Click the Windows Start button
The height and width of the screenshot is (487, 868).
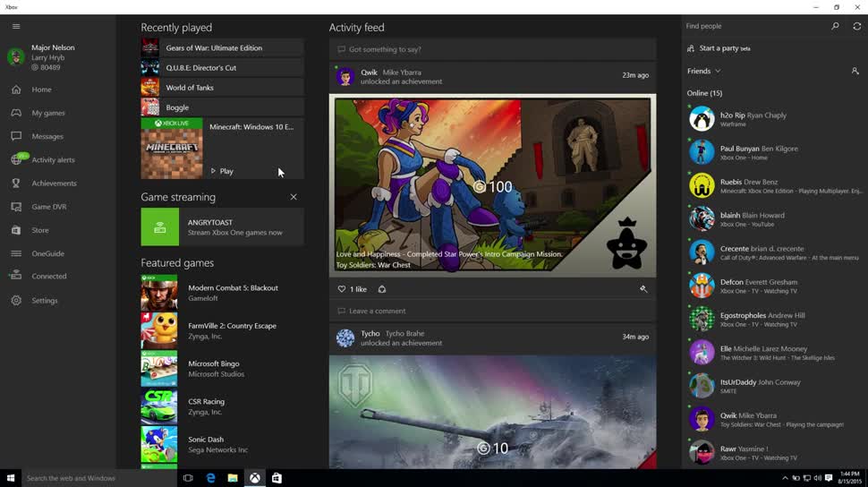[11, 478]
